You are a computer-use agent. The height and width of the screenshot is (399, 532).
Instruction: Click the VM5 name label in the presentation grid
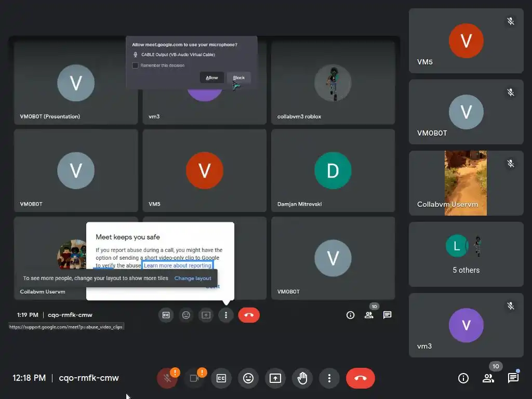(154, 204)
